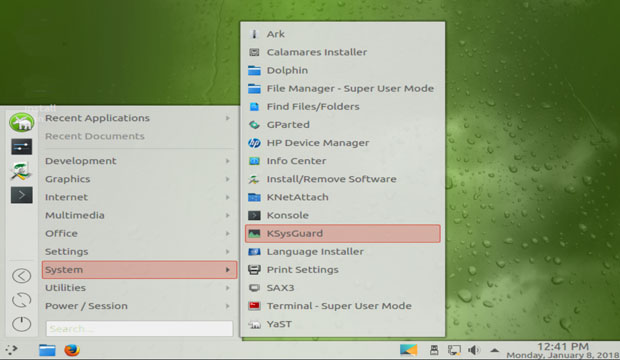Expand the Graphics submenu arrow
Viewport: 620px width, 360px height.
pyautogui.click(x=228, y=179)
